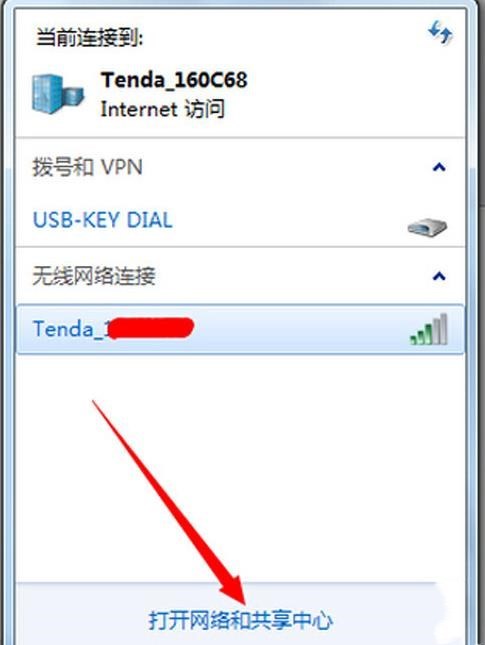This screenshot has height=645, width=485.
Task: Click the blank area between USB-KEY DIAL and modem icon
Action: coord(288,221)
